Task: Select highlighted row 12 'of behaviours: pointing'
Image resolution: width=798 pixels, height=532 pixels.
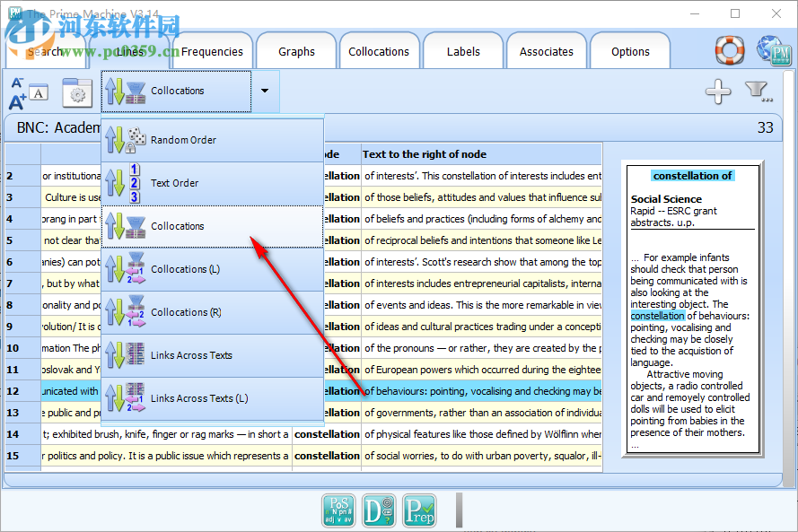Action: click(x=481, y=391)
